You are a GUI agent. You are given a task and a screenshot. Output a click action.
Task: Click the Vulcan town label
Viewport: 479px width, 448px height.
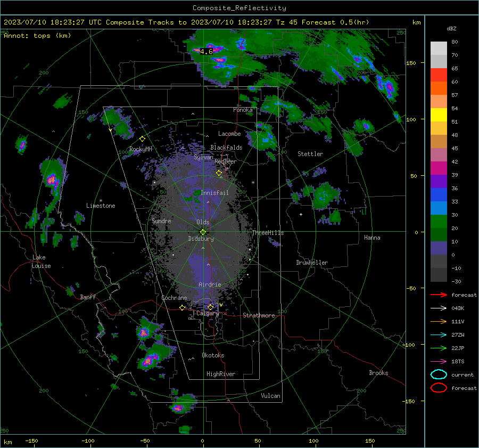[270, 396]
